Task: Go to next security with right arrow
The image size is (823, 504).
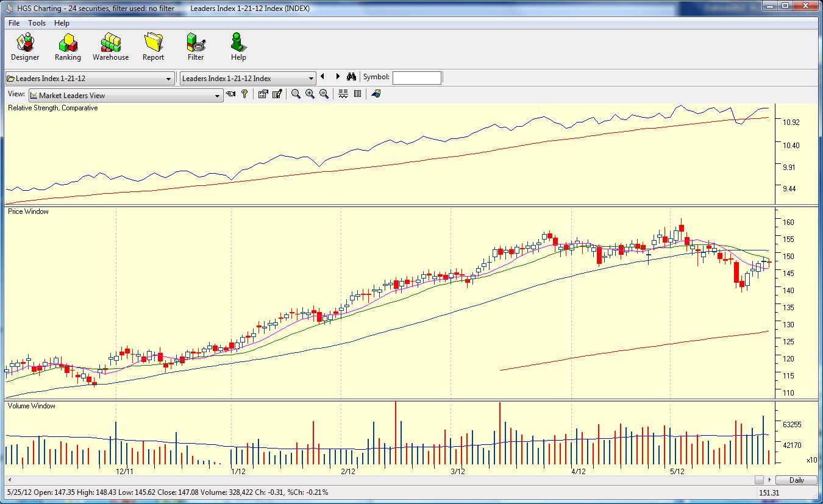Action: coord(338,77)
